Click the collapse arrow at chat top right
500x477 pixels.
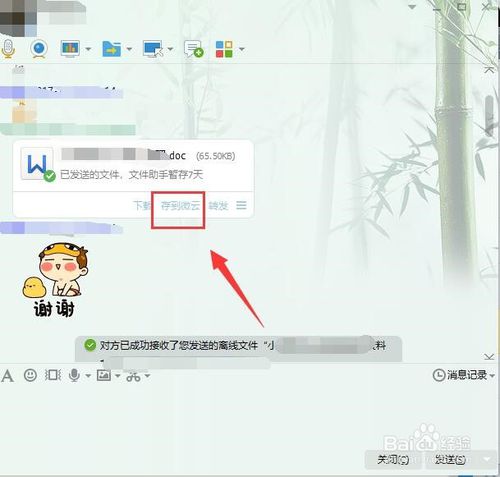[489, 70]
